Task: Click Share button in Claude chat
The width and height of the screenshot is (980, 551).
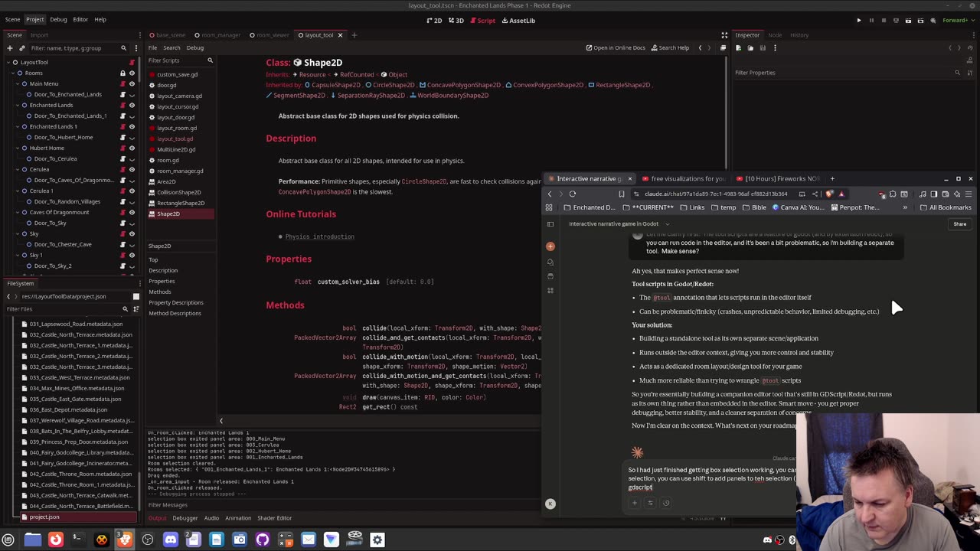Action: coord(959,224)
